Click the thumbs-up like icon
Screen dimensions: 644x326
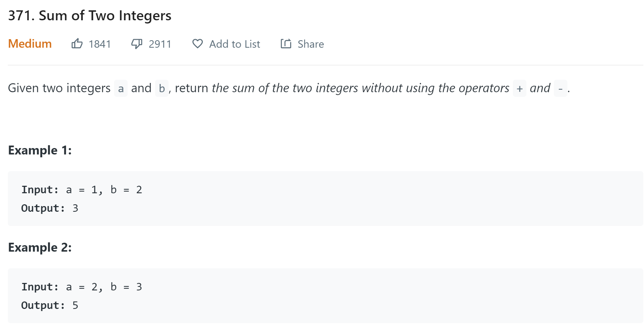click(x=77, y=43)
